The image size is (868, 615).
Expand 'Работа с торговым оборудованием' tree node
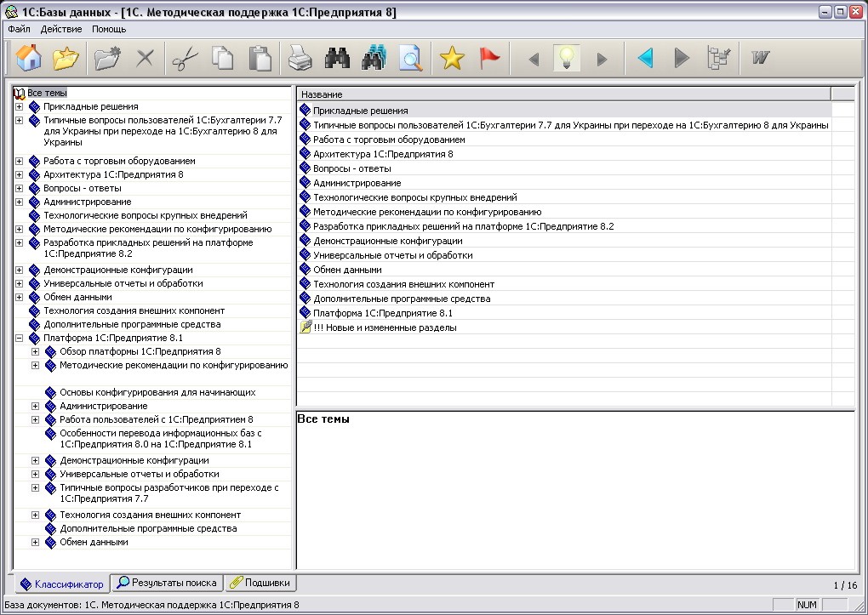pos(19,161)
